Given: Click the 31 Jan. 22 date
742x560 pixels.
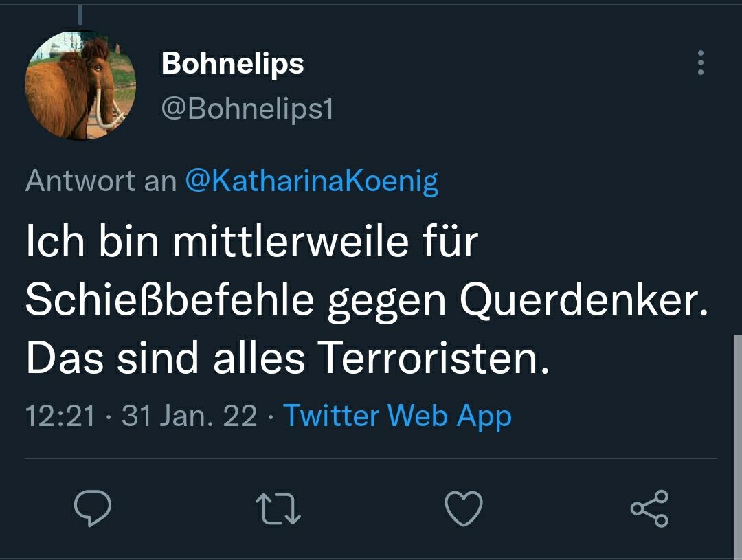Looking at the screenshot, I should (x=189, y=416).
